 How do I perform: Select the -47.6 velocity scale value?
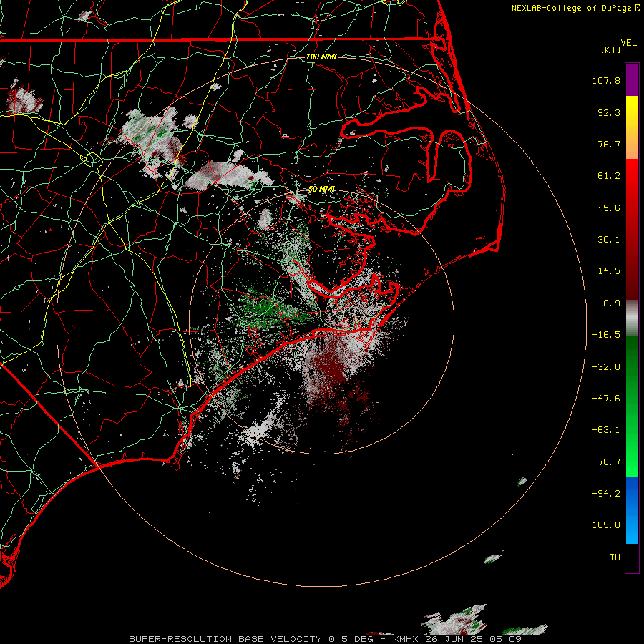(x=606, y=399)
